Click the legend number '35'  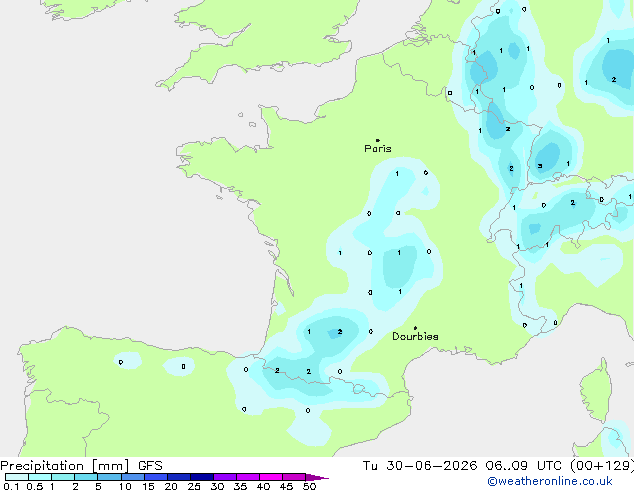pyautogui.click(x=240, y=486)
